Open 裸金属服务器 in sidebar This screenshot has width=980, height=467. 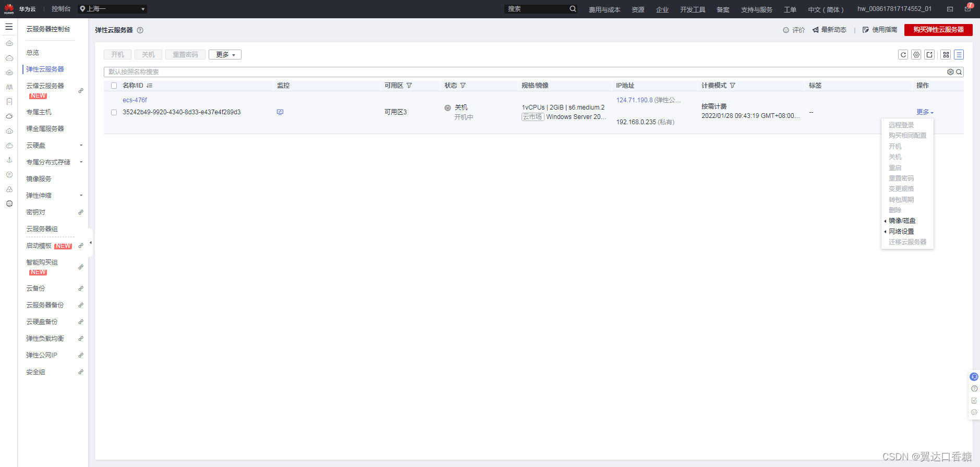45,129
